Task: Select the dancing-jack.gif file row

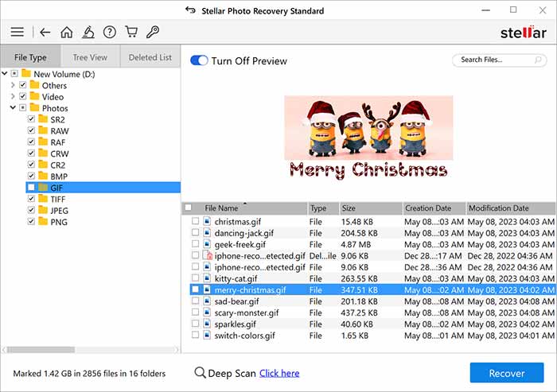Action: pyautogui.click(x=372, y=233)
